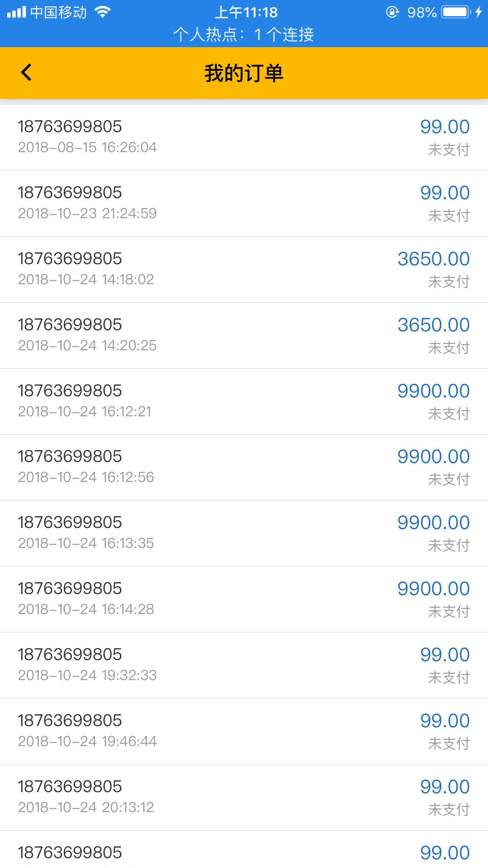
Task: Open the order dated 2018-08-15 16:26:04
Action: click(244, 137)
